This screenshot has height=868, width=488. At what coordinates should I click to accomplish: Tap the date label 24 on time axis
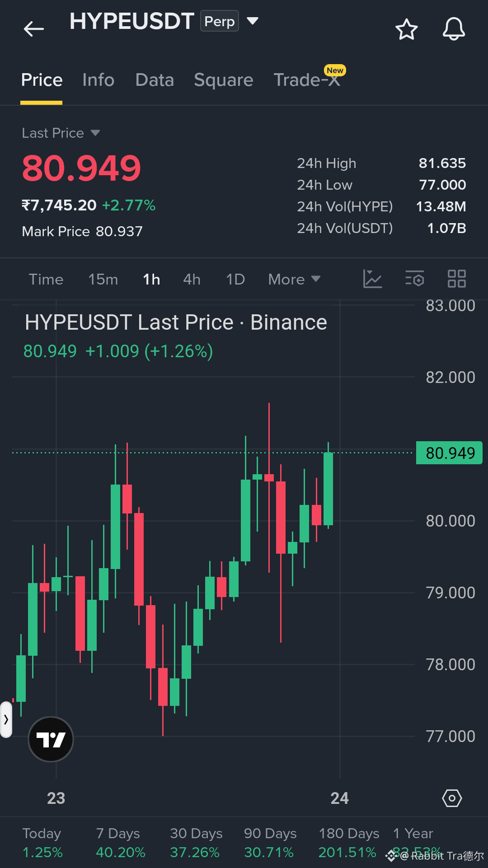tap(339, 798)
